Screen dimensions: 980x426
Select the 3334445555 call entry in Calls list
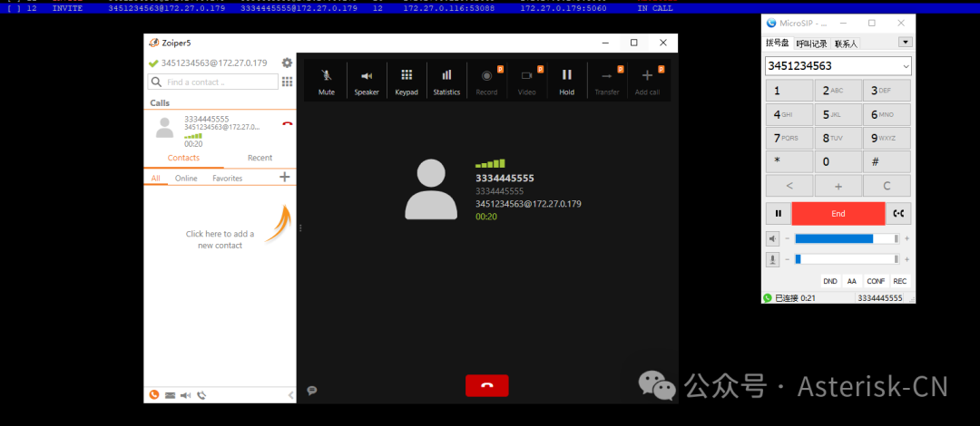[220, 130]
